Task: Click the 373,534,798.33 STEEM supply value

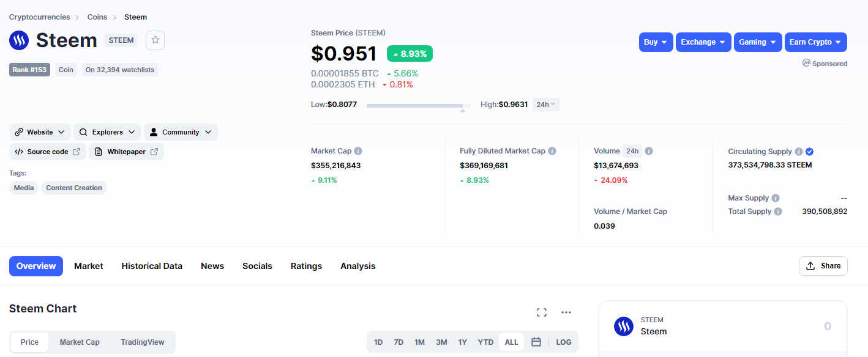Action: (x=770, y=165)
